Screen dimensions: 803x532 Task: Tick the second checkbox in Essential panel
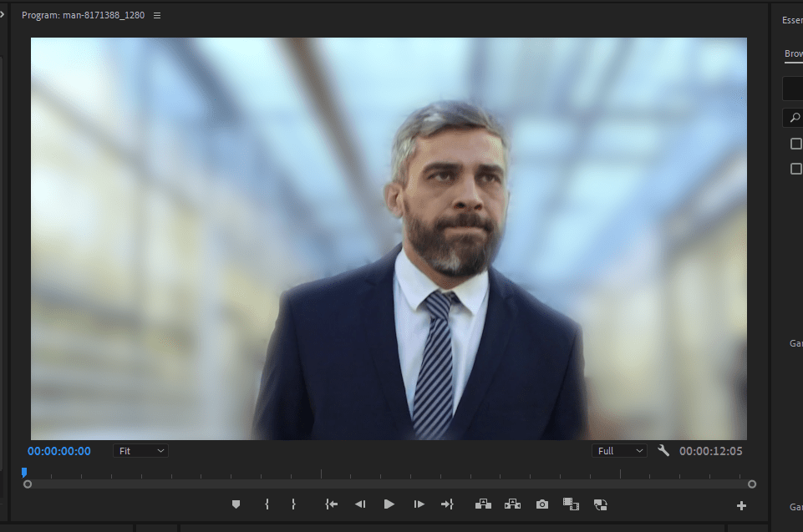pos(796,169)
